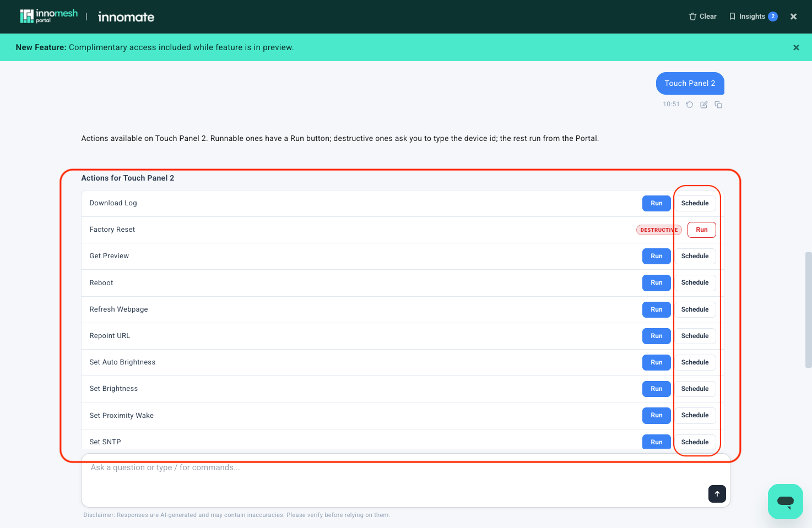Copy the Touch Panel 2 message
This screenshot has height=528, width=812.
pyautogui.click(x=718, y=105)
